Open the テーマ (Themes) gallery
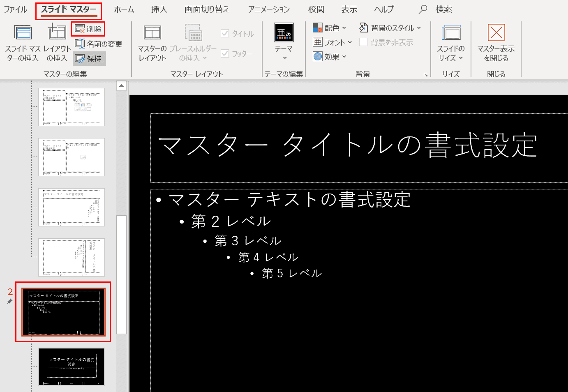Screen dimensions: 568x392 284,42
